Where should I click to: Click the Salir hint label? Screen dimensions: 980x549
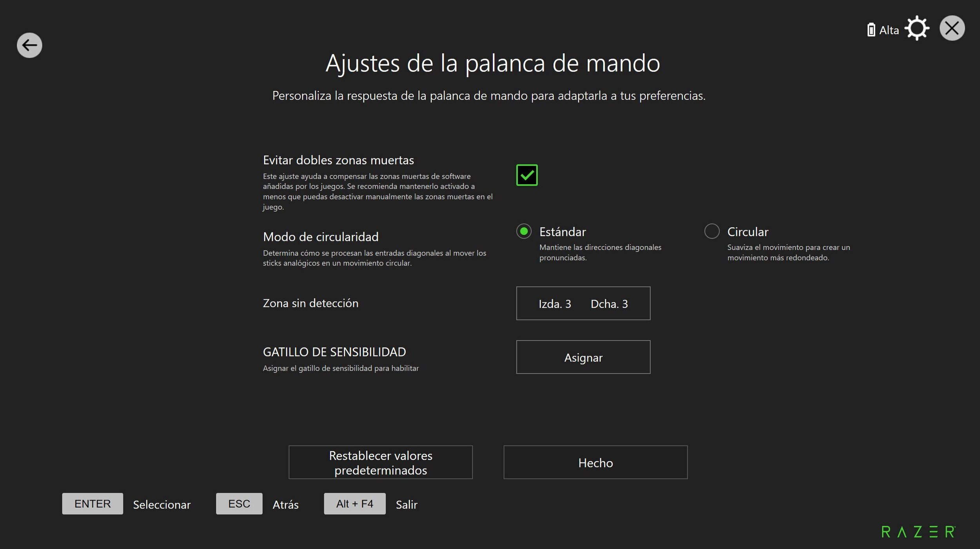407,505
